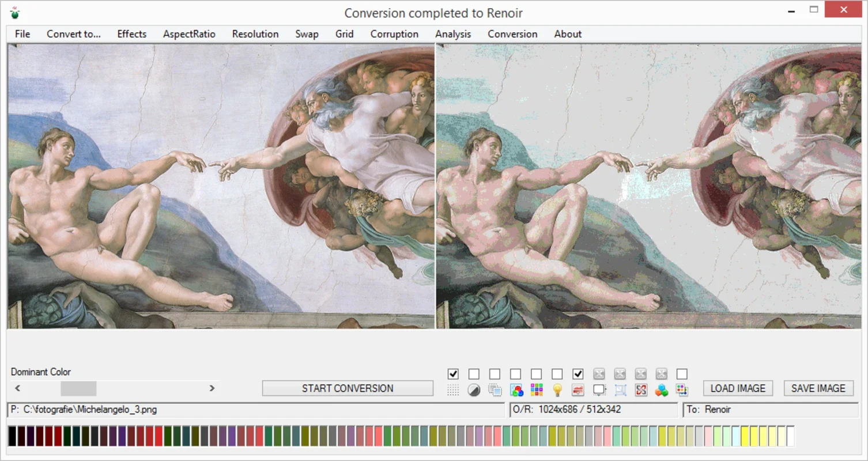Open the Corruption menu

(394, 34)
